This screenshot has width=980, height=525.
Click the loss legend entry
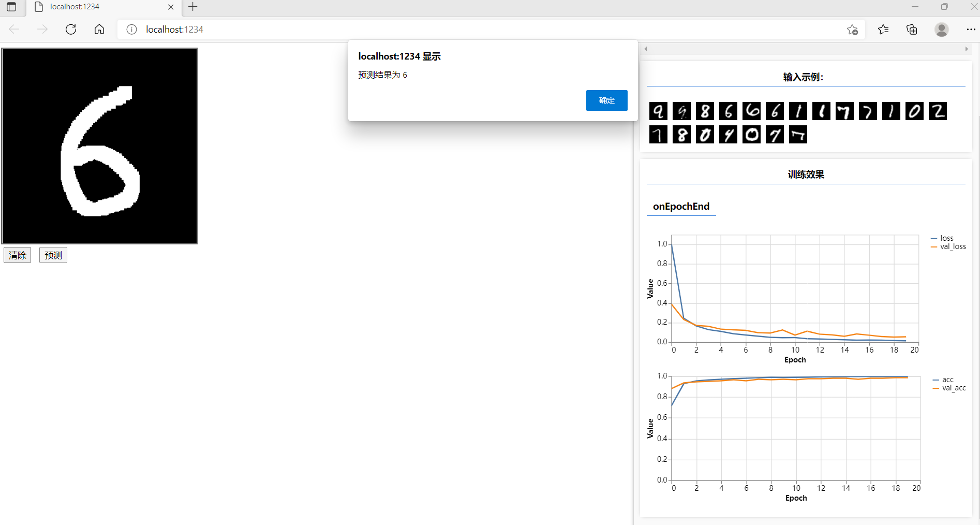tap(942, 238)
